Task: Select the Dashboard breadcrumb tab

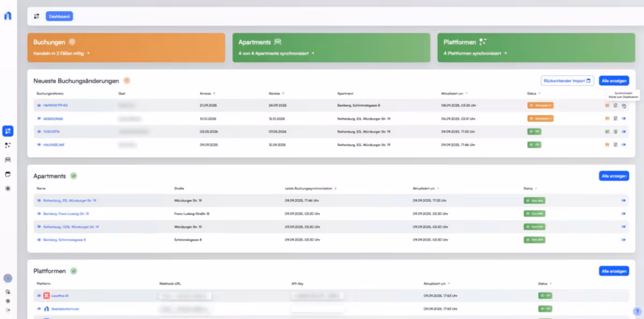Action: tap(59, 17)
